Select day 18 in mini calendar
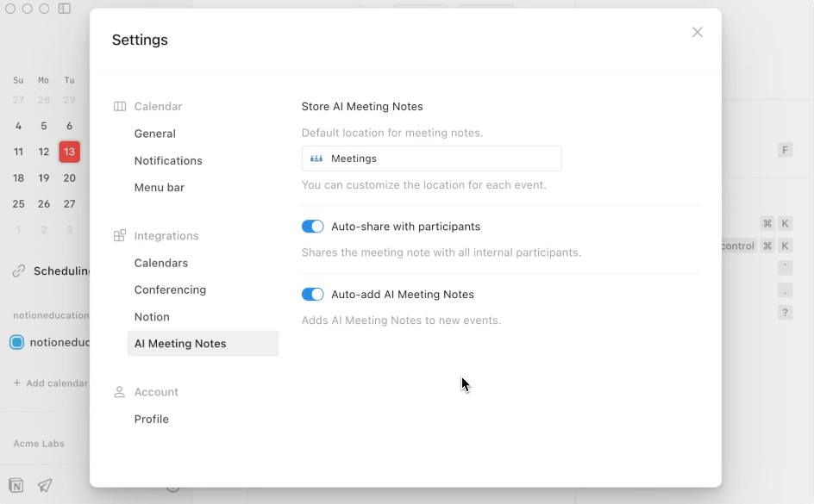Screen dimensions: 814x504 18,177
